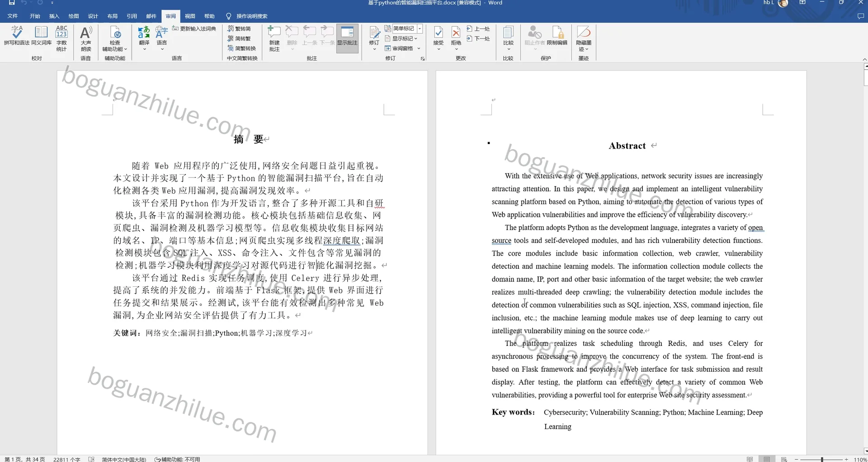Switch to web layout view
This screenshot has width=868, height=462.
[784, 459]
